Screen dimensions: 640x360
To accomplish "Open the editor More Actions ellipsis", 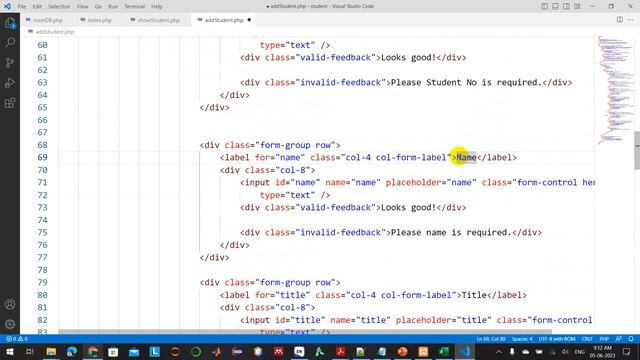I will point(631,20).
